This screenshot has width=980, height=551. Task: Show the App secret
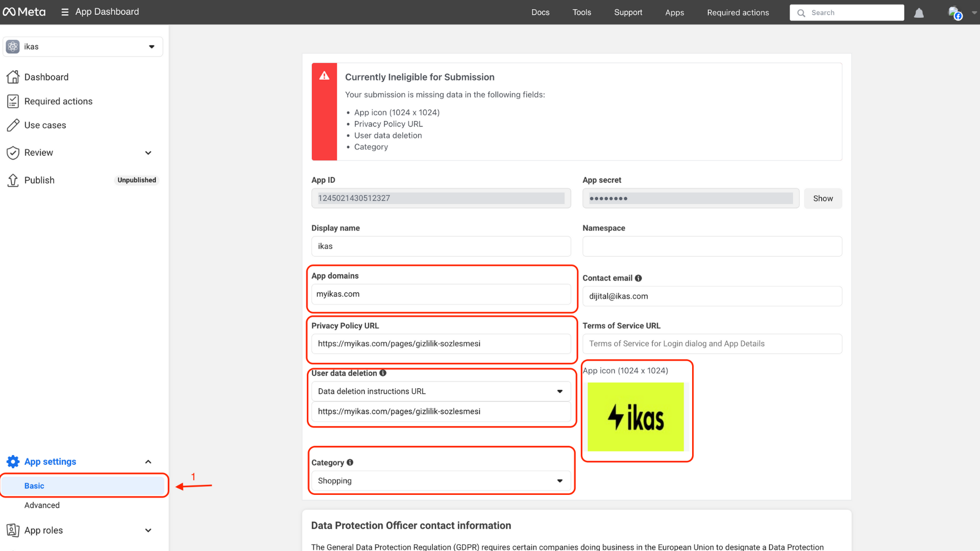[x=823, y=198]
